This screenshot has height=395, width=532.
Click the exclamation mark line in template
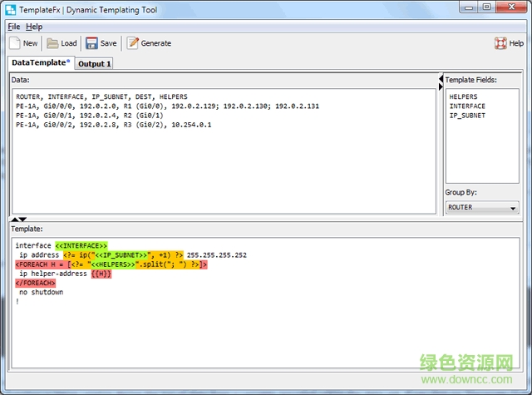17,301
